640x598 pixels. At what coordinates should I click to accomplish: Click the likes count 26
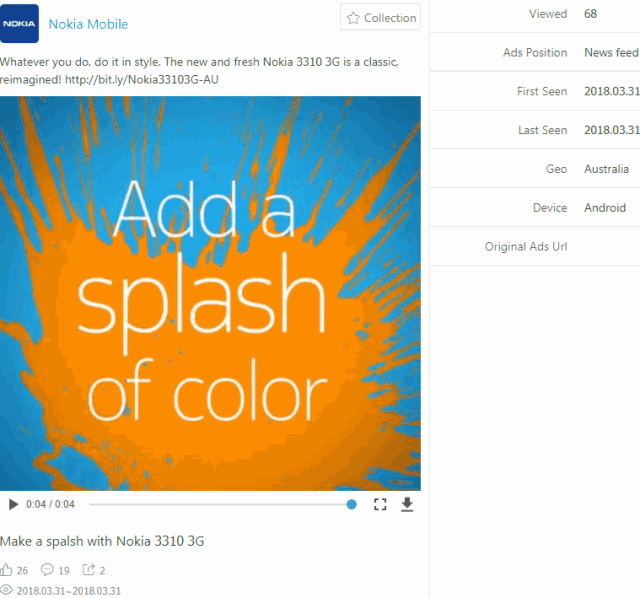[22, 571]
